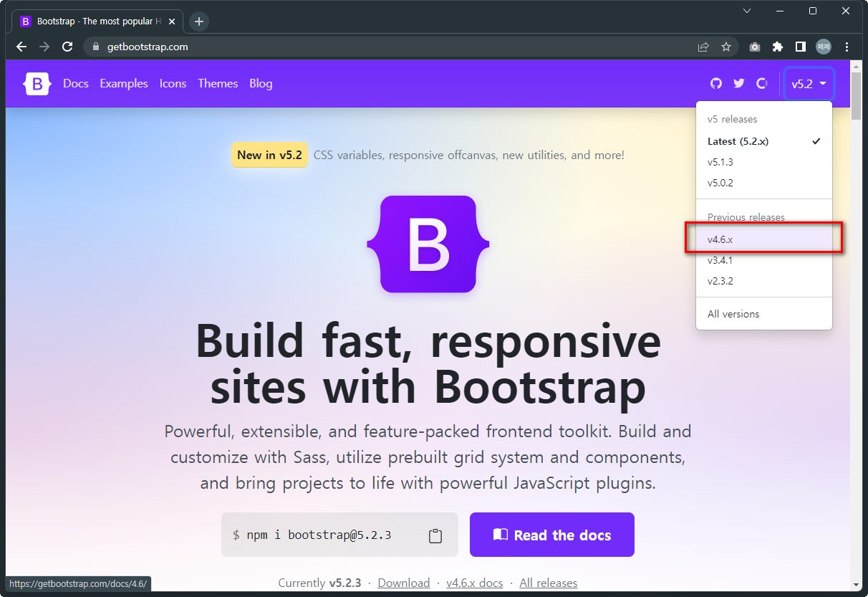
Task: Share this page icon in address bar
Action: pos(703,47)
